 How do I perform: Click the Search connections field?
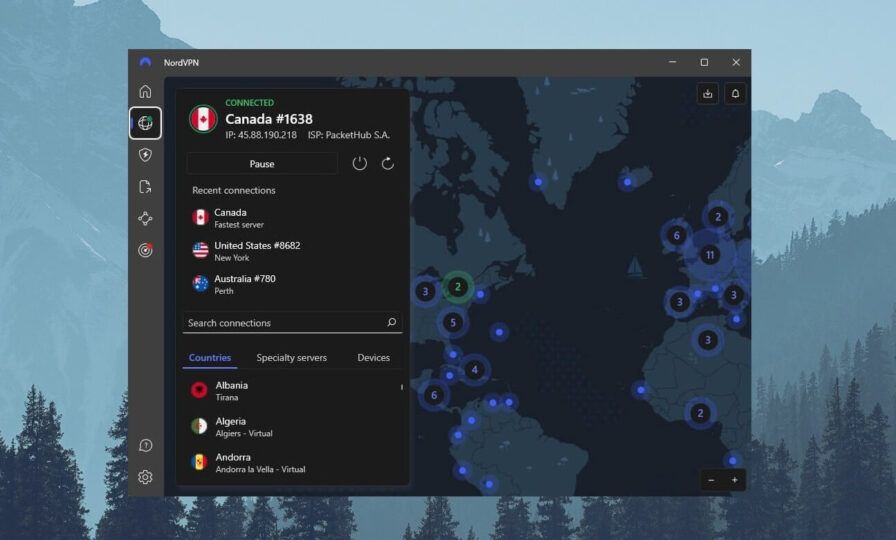292,322
